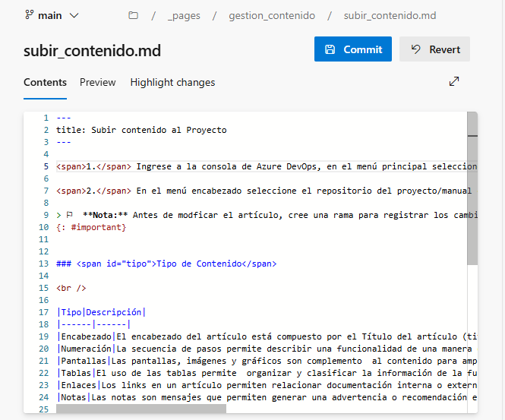This screenshot has width=505, height=420.
Task: Switch to the Preview tab
Action: coord(98,82)
